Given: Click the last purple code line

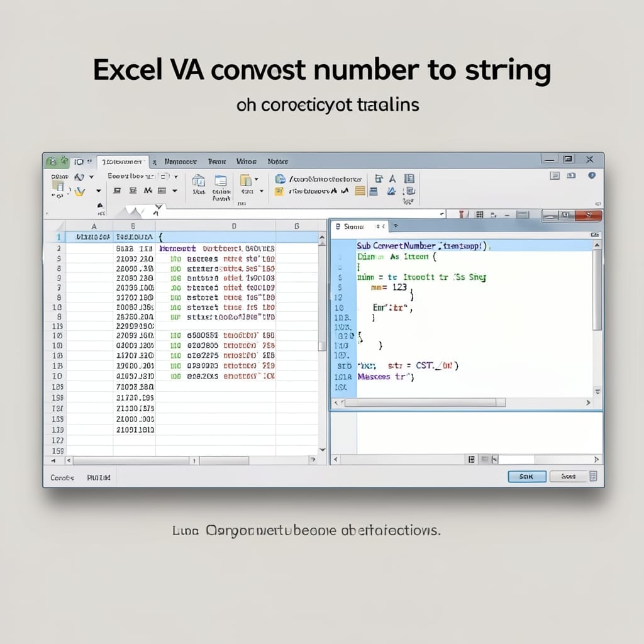Looking at the screenshot, I should pyautogui.click(x=386, y=377).
